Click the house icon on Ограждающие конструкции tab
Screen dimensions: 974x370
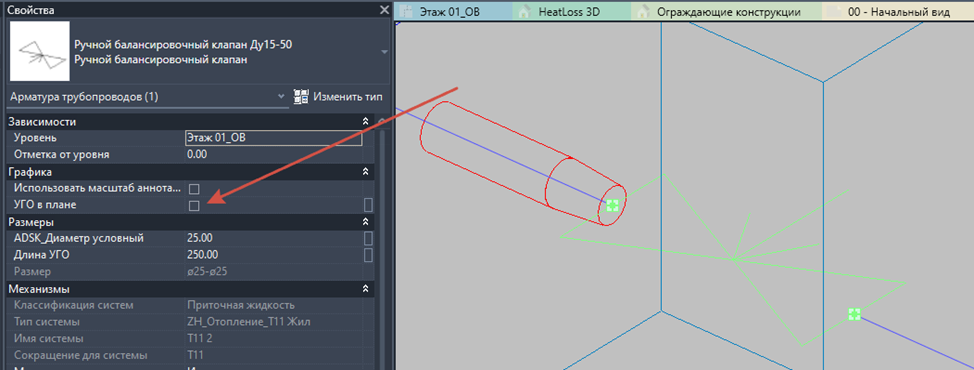(x=643, y=11)
